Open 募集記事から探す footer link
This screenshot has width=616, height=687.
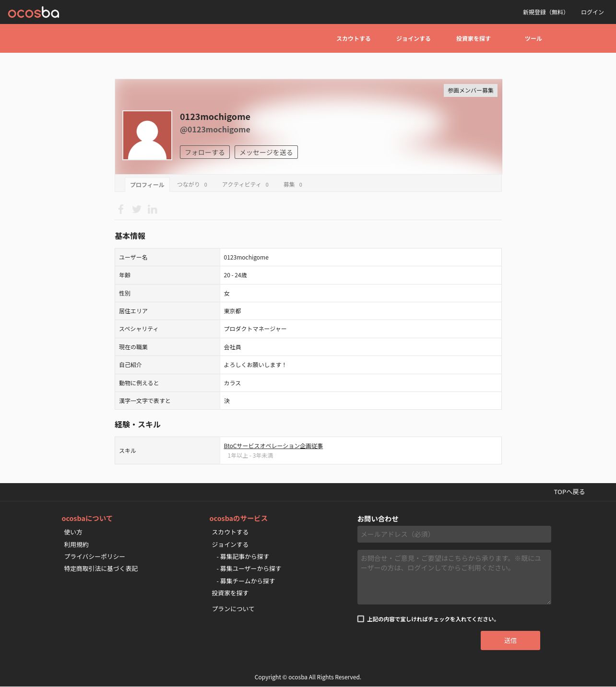pyautogui.click(x=243, y=557)
